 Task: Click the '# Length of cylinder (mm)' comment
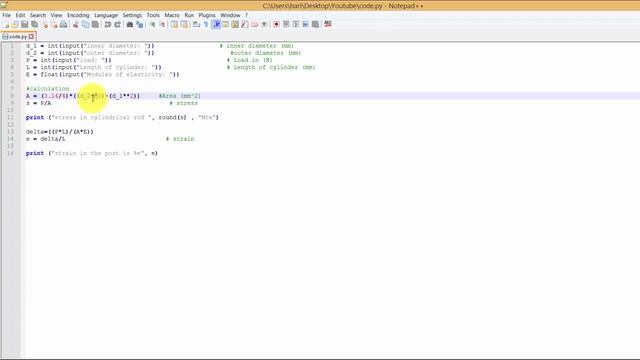(271, 67)
